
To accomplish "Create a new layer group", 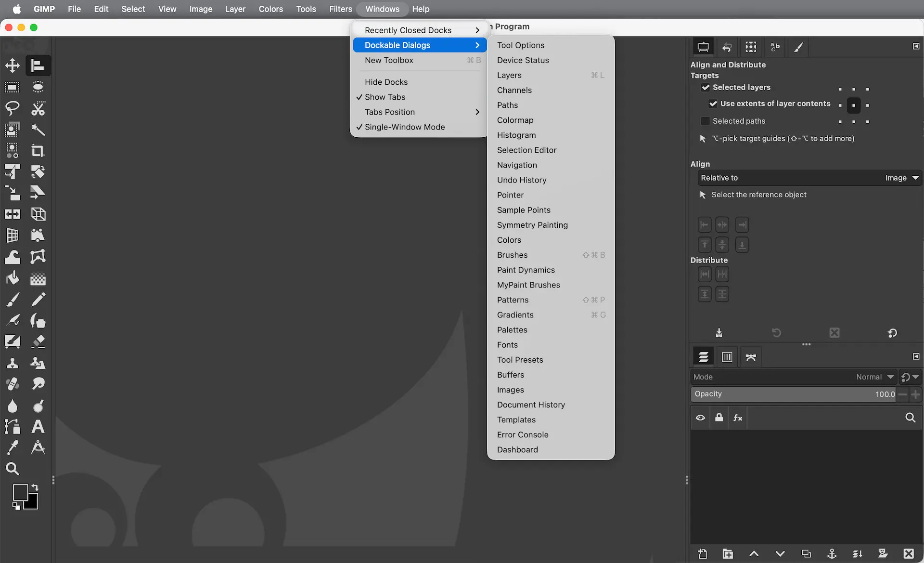I will coord(728,554).
